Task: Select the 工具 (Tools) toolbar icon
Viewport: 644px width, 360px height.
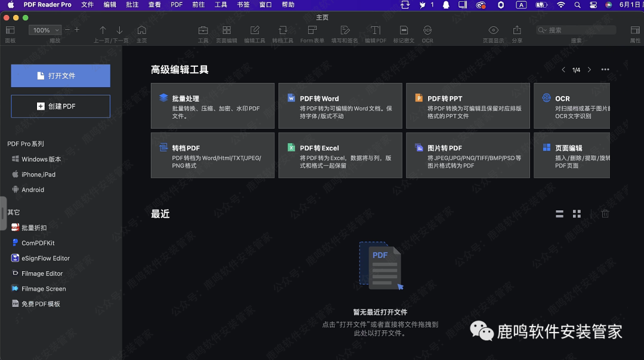Action: [x=203, y=33]
